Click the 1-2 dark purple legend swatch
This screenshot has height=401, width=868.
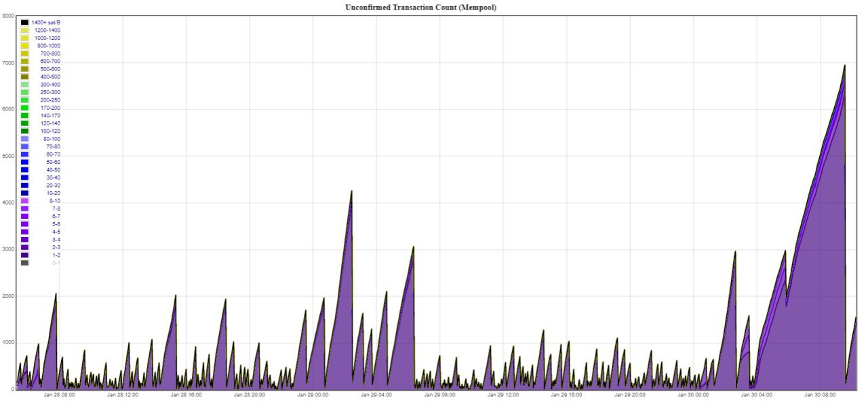pos(24,255)
